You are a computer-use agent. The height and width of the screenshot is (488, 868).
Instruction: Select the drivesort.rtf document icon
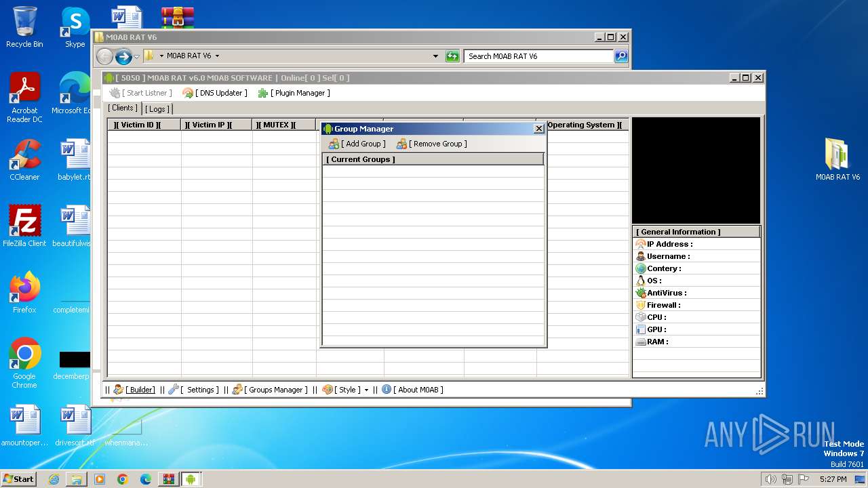pos(75,426)
